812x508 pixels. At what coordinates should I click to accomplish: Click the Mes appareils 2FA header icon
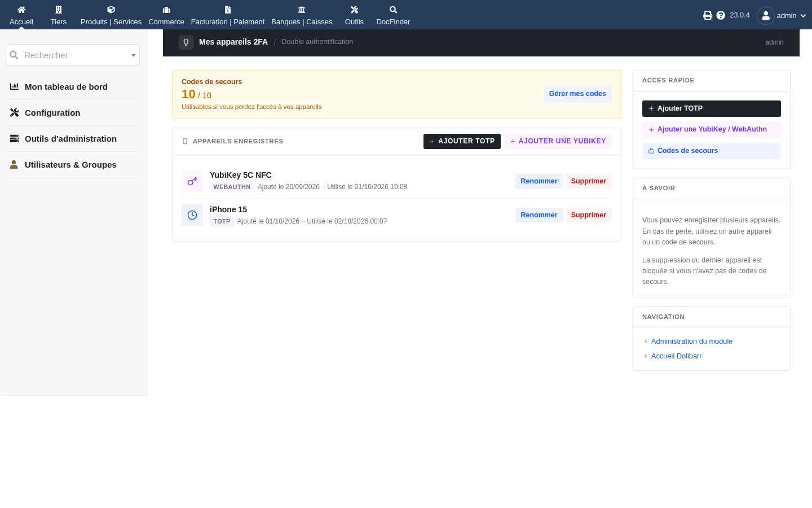click(186, 42)
